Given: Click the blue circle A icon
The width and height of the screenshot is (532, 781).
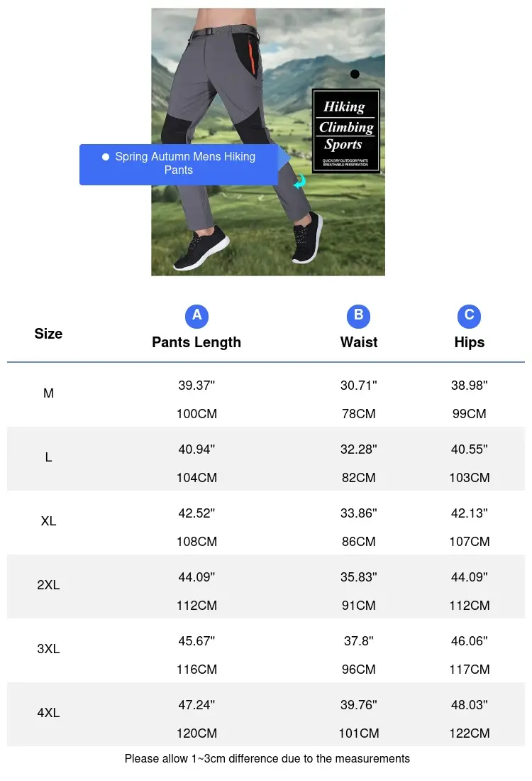Looking at the screenshot, I should pyautogui.click(x=196, y=316).
